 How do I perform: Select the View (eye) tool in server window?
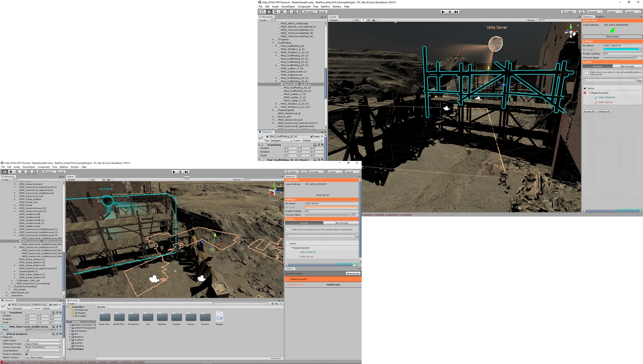coord(5,172)
